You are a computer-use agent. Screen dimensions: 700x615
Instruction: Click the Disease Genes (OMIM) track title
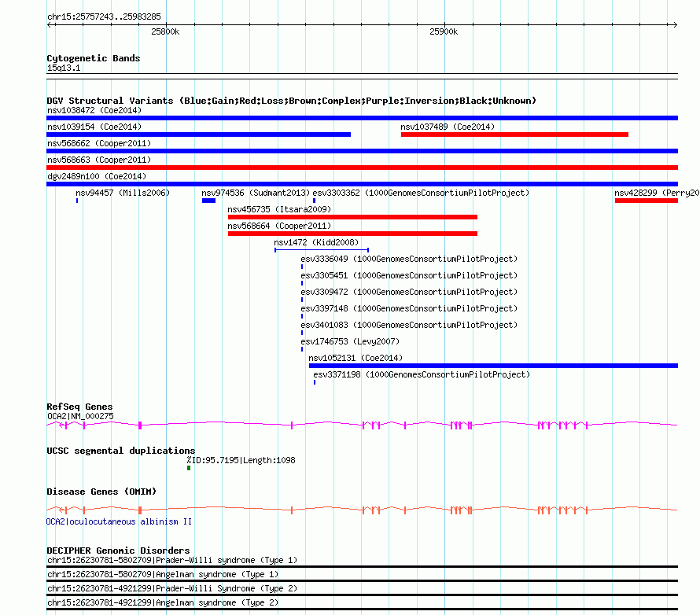tap(101, 492)
